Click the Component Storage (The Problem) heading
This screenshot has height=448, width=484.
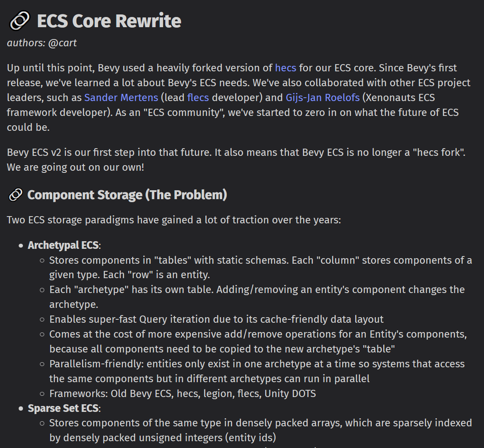point(127,195)
